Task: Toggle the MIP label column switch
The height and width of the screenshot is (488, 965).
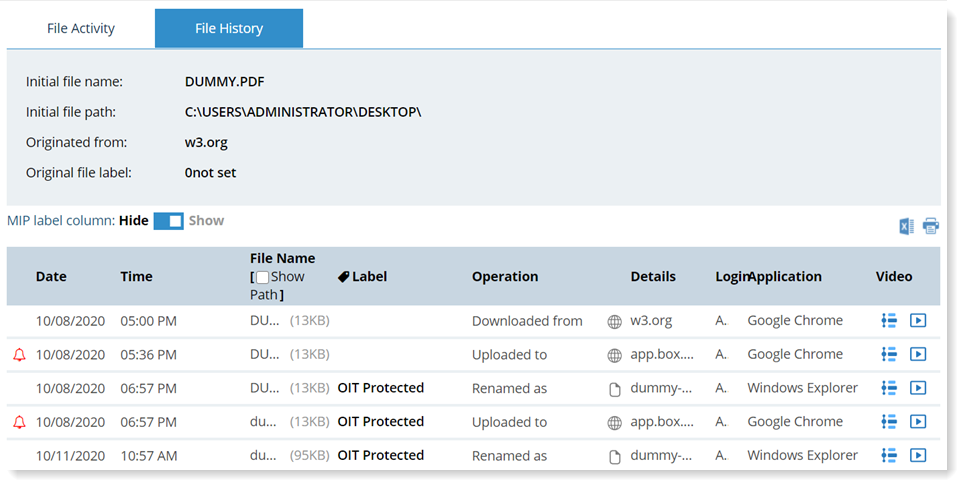Action: pos(168,221)
